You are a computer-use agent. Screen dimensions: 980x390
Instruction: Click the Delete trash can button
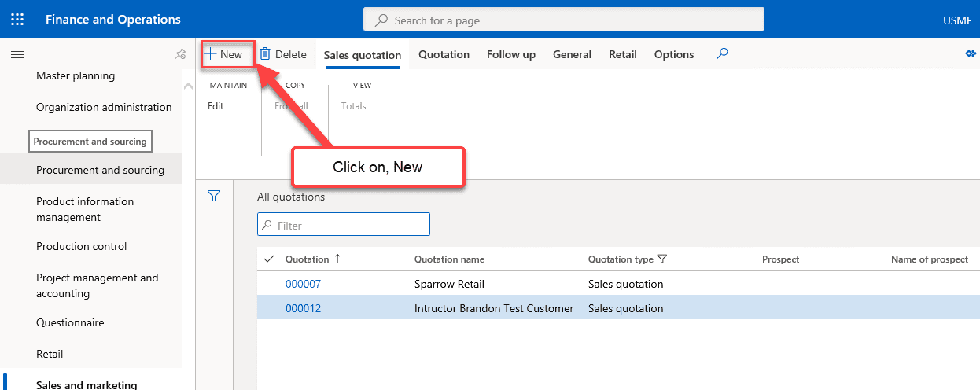click(x=283, y=54)
